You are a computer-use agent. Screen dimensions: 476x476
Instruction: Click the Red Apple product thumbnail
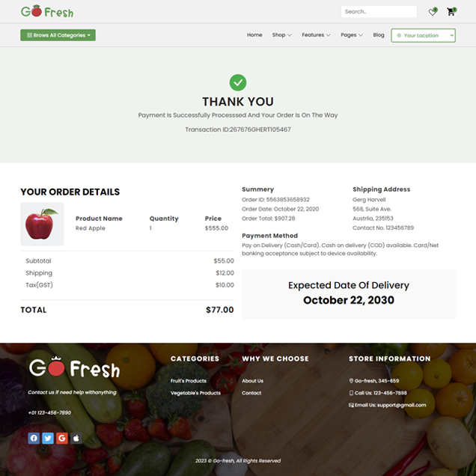click(42, 224)
